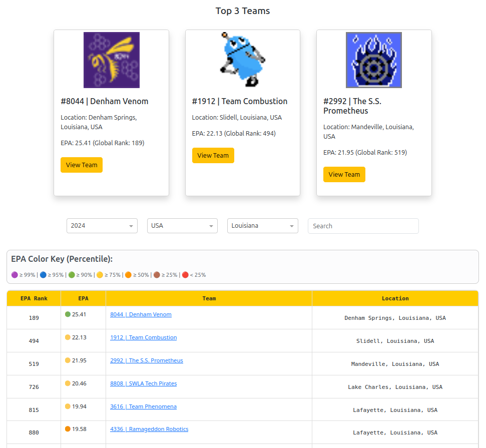Click the Location column header
The width and height of the screenshot is (486, 448).
click(x=395, y=298)
